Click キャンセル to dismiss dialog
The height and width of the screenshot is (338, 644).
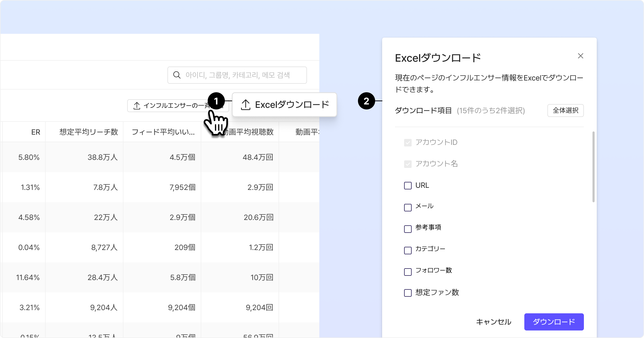493,322
